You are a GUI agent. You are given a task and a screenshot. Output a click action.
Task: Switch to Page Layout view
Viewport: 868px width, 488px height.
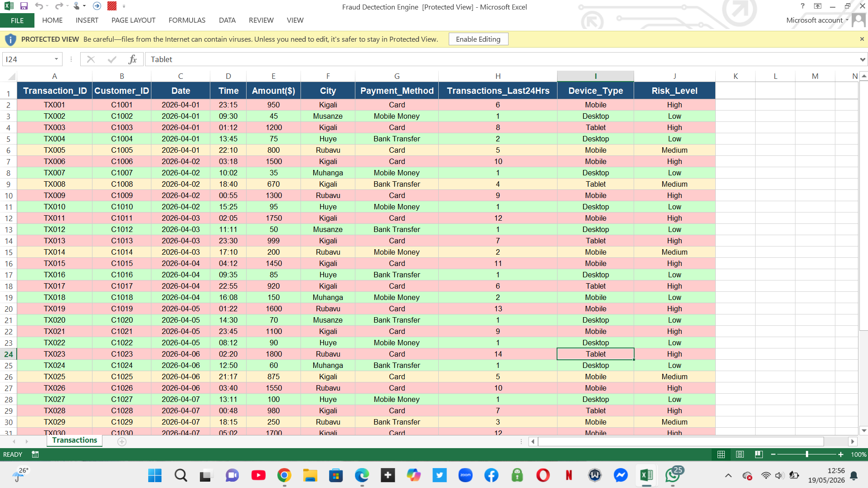pos(740,454)
